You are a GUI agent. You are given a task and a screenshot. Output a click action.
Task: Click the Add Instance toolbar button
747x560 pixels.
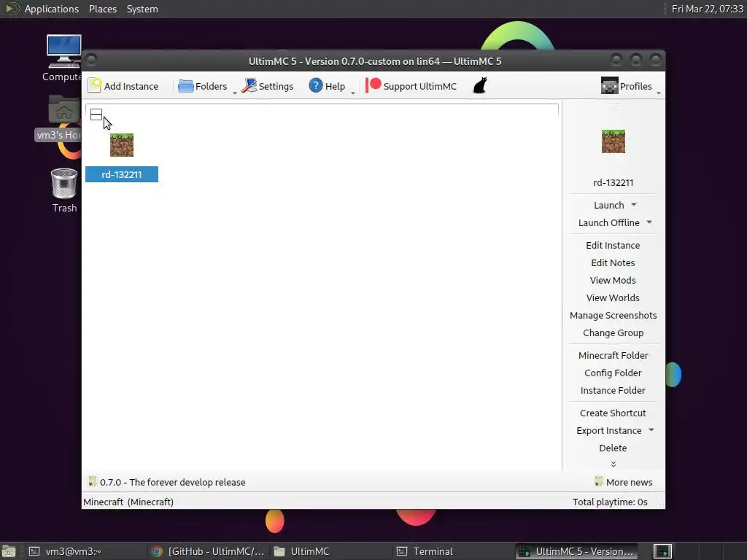pos(123,86)
